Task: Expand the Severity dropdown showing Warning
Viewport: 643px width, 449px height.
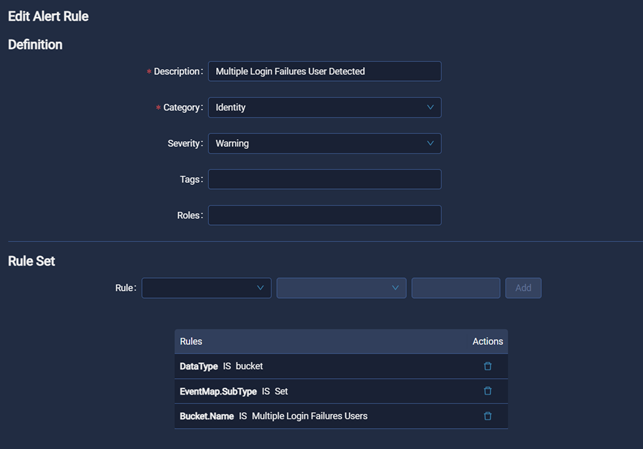Action: [324, 143]
